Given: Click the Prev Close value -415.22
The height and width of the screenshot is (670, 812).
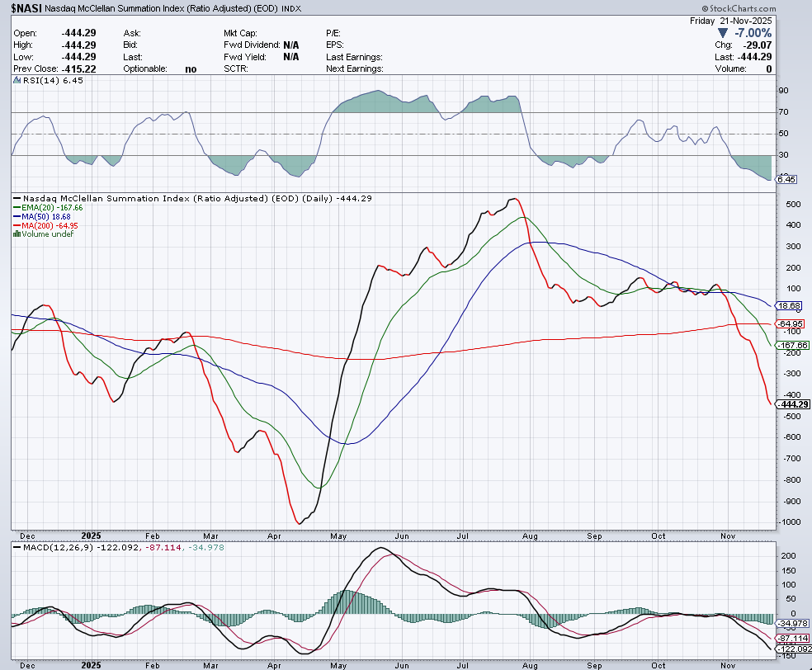Looking at the screenshot, I should point(78,68).
